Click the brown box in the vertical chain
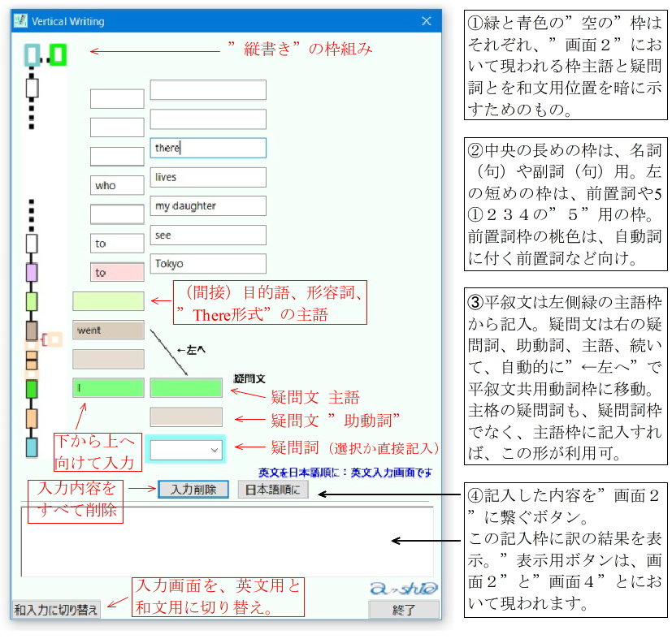The image size is (672, 639). coord(32,330)
